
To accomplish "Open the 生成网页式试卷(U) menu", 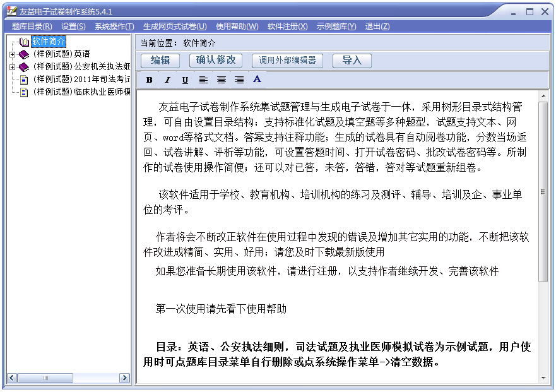I will (x=175, y=27).
